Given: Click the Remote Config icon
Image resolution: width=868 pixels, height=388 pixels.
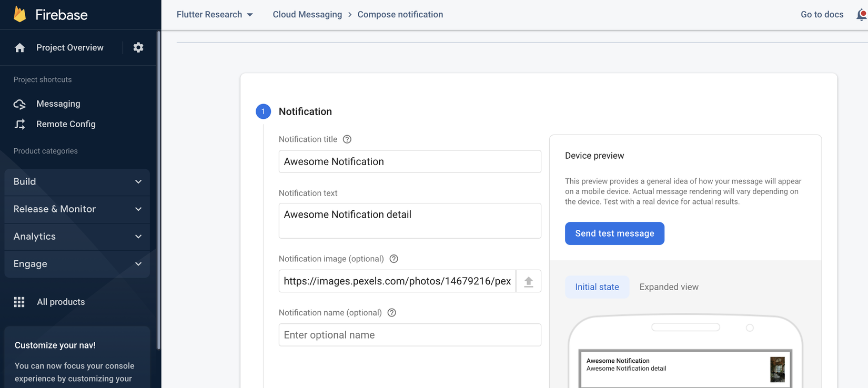Looking at the screenshot, I should 20,124.
